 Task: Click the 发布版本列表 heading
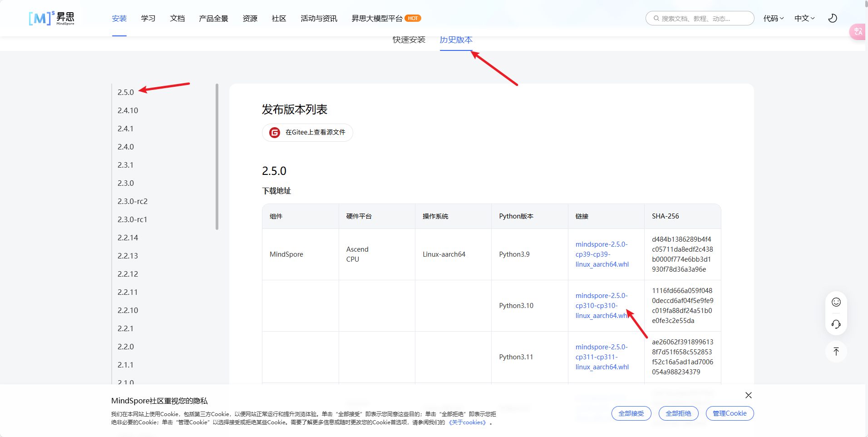click(x=295, y=109)
